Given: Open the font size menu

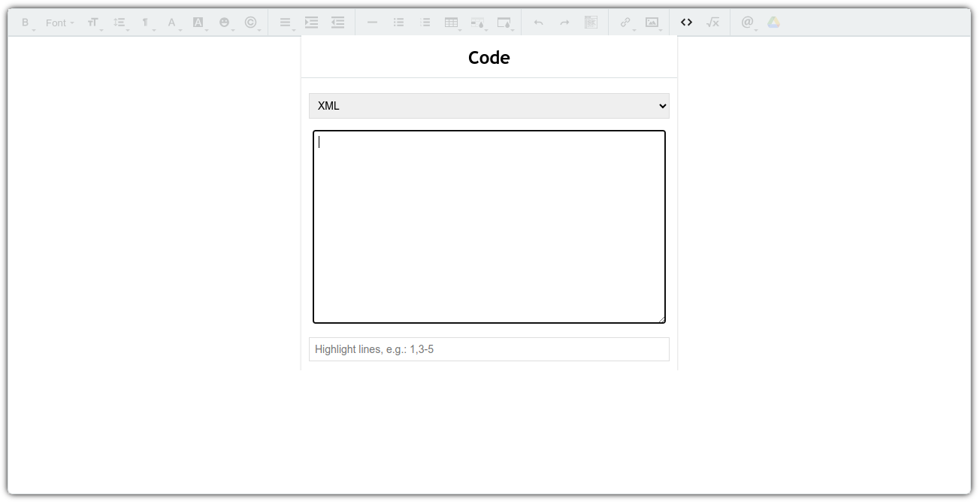Looking at the screenshot, I should 93,23.
